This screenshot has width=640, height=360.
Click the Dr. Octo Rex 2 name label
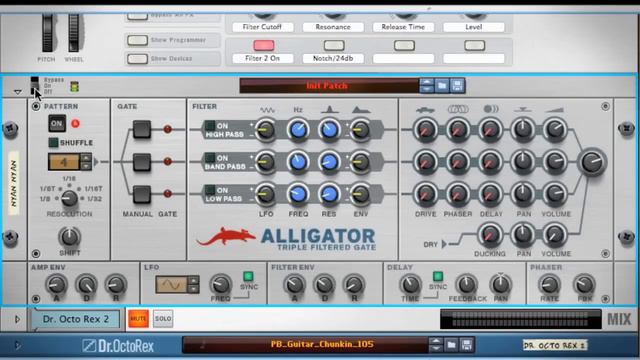click(76, 319)
